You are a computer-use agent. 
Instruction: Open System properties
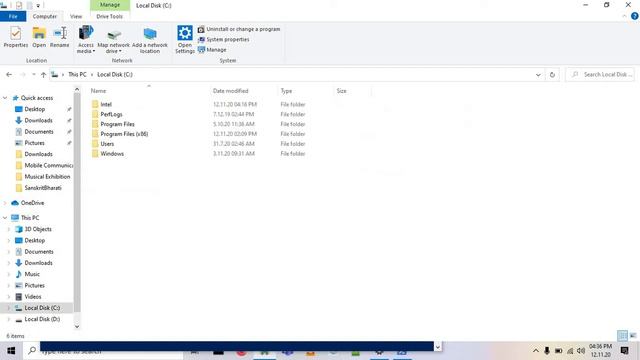coord(224,40)
